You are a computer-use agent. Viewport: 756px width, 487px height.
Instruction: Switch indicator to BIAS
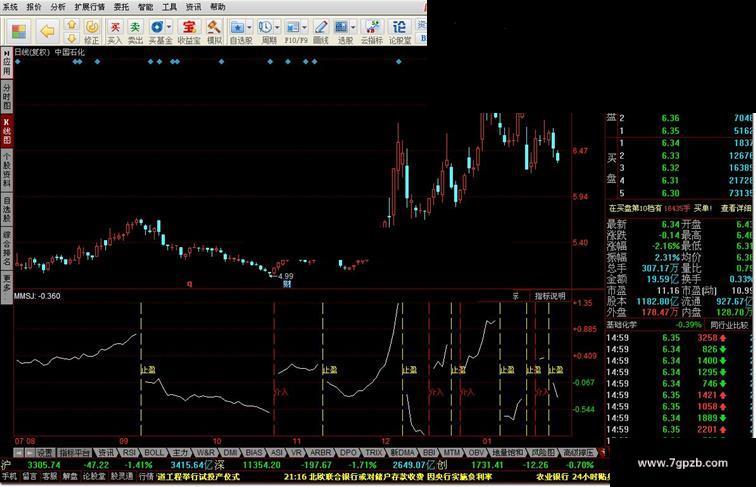[254, 452]
